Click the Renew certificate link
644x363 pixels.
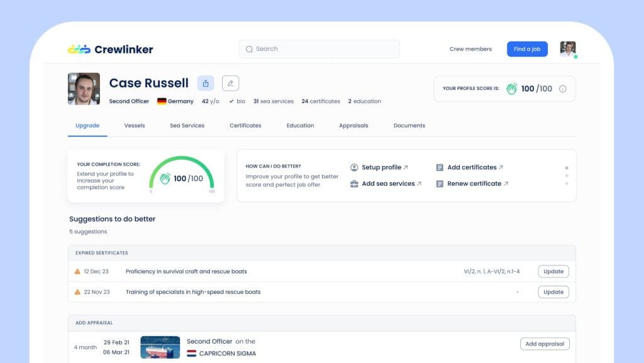[477, 184]
